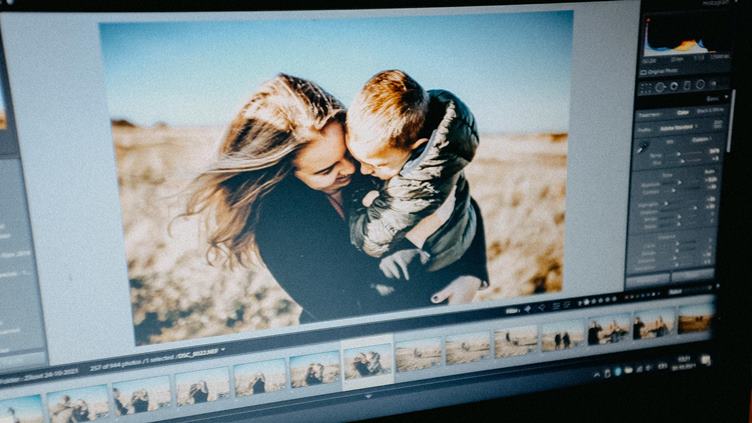Select the Crop Overlay tool

click(646, 88)
